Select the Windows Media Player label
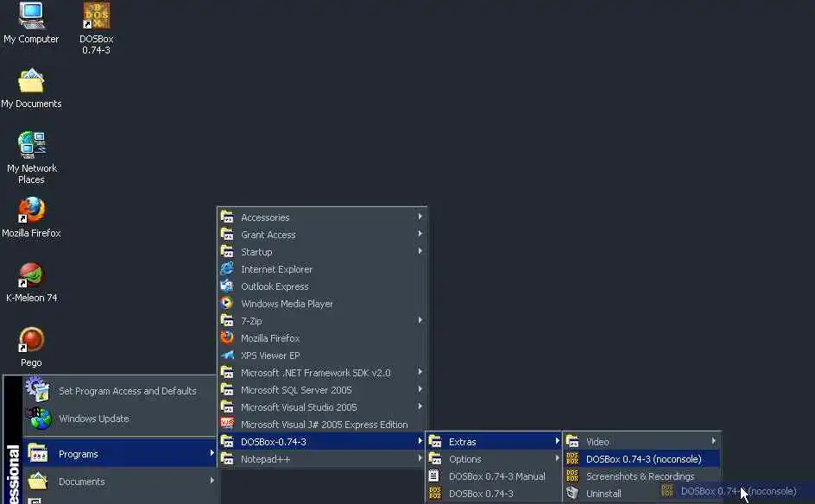The height and width of the screenshot is (504, 815). click(x=287, y=304)
